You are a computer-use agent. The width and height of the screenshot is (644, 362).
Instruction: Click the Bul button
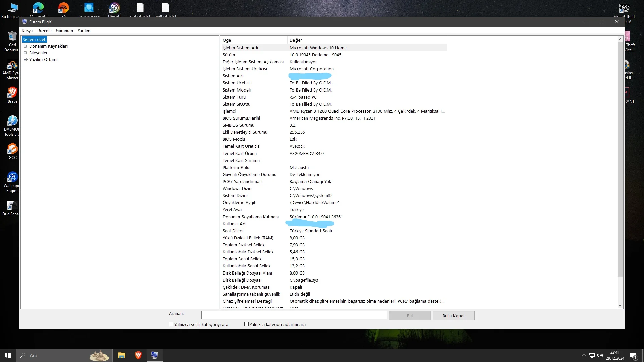coord(410,316)
